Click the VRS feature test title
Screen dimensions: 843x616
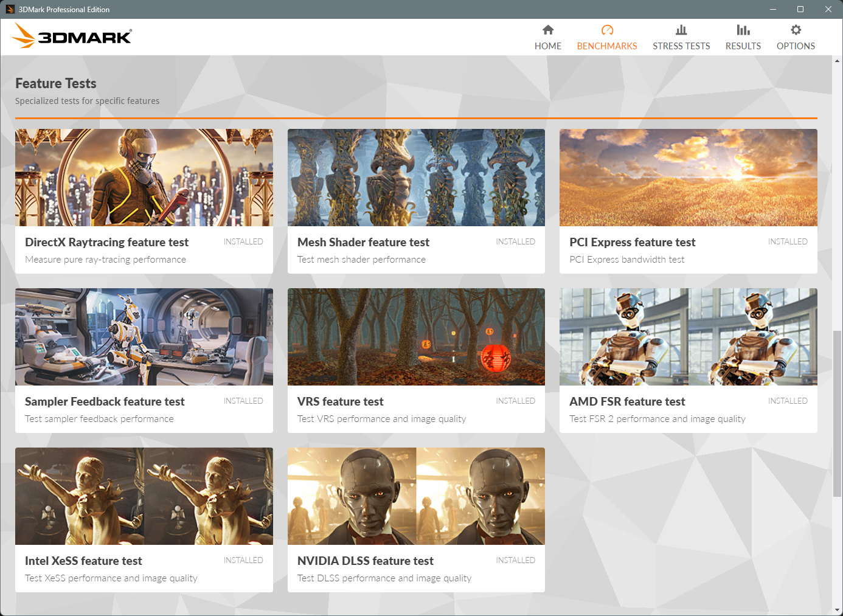click(x=341, y=401)
